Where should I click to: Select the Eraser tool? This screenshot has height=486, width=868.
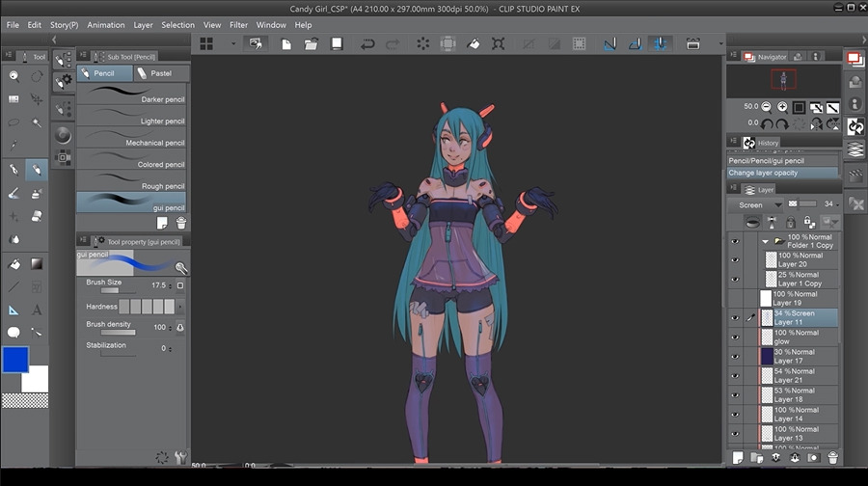click(37, 216)
